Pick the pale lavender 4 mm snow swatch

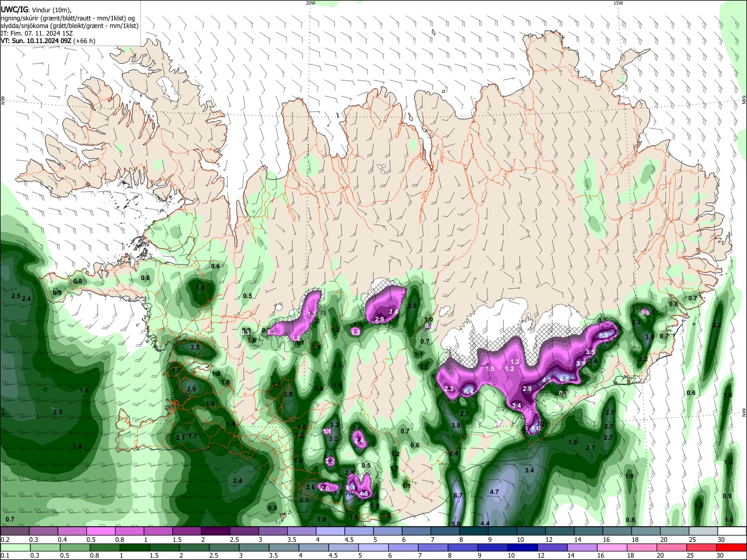click(330, 531)
